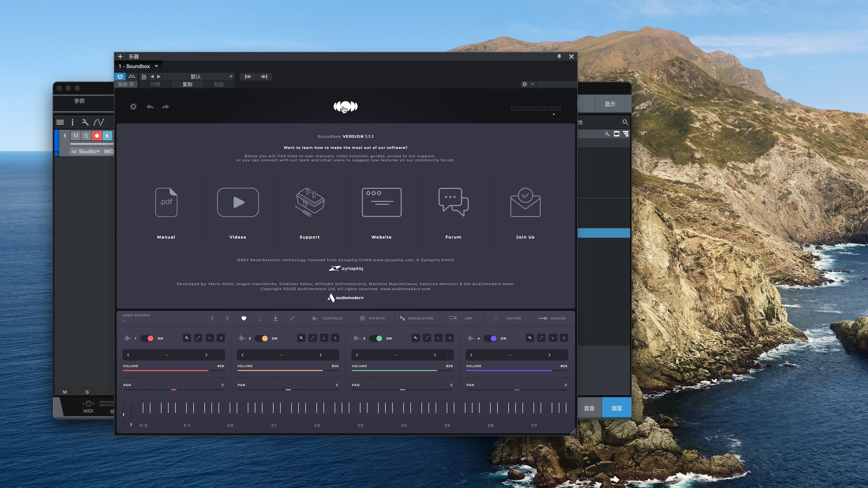Open the preset three-dot menu in top bar
The image size is (868, 488).
259,319
